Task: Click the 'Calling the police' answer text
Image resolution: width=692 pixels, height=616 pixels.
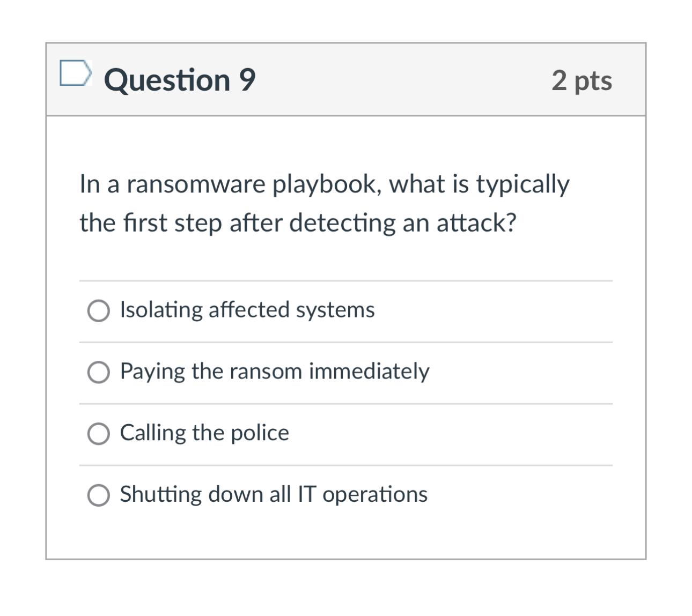Action: click(x=204, y=433)
